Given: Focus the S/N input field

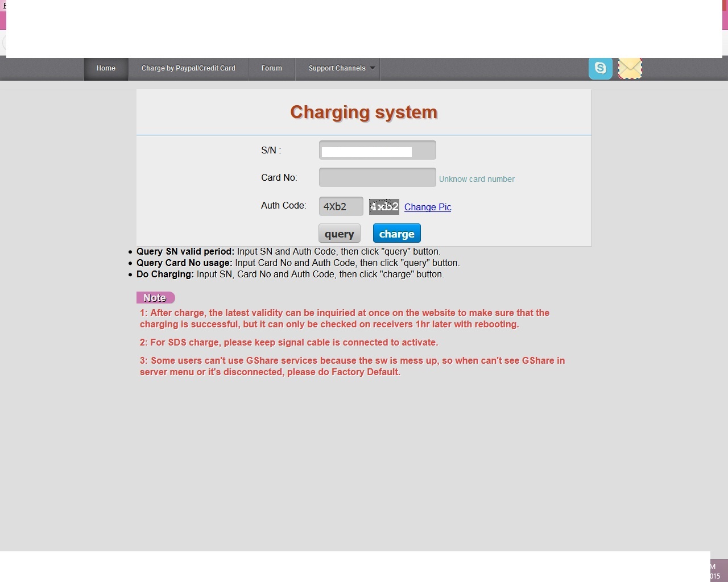Looking at the screenshot, I should (378, 150).
